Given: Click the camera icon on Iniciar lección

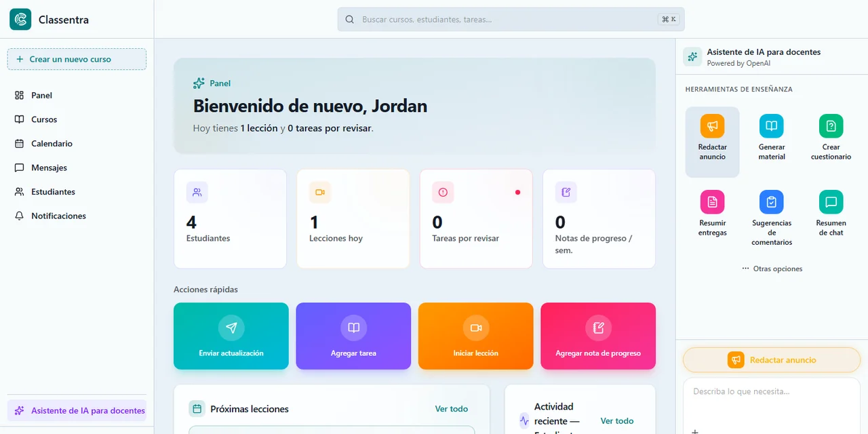Looking at the screenshot, I should pyautogui.click(x=476, y=328).
